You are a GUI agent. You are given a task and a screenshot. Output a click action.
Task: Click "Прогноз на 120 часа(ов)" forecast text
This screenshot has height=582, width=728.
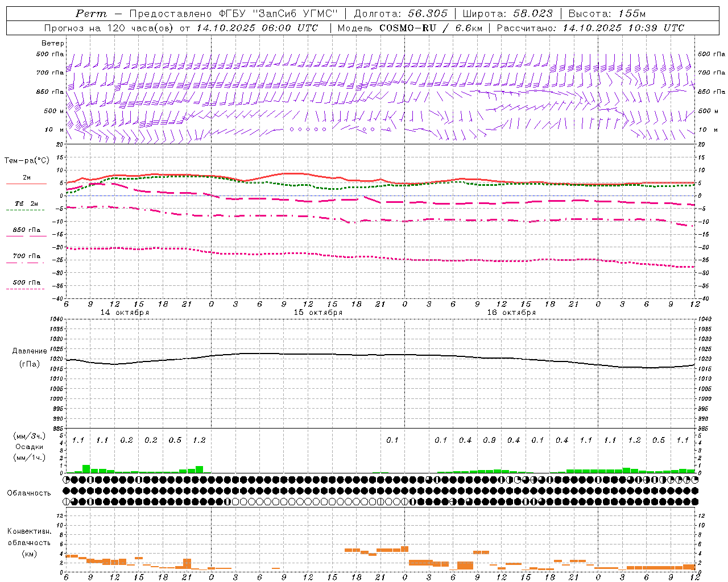[109, 28]
